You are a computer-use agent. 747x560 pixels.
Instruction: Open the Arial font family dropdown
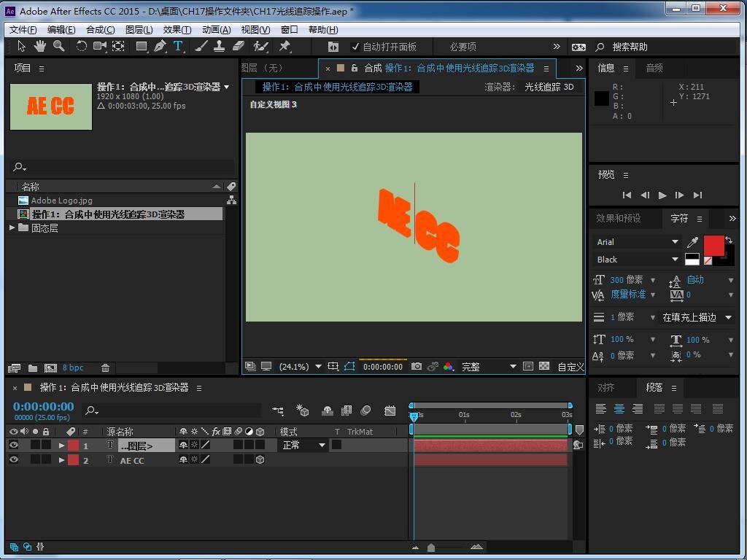point(637,242)
